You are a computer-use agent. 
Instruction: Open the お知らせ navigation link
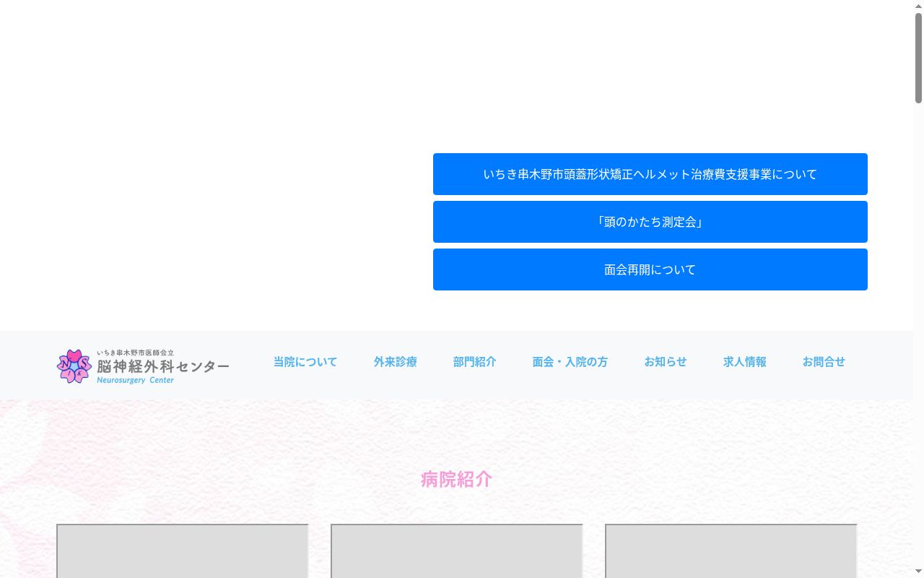click(x=666, y=362)
